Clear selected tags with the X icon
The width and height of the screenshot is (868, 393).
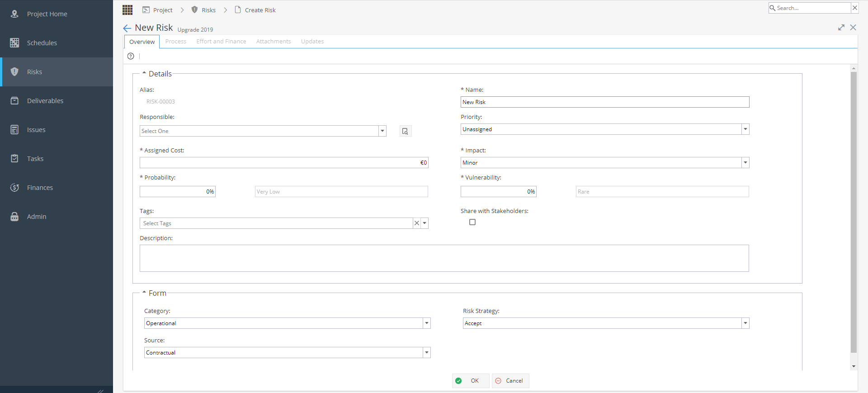[417, 223]
